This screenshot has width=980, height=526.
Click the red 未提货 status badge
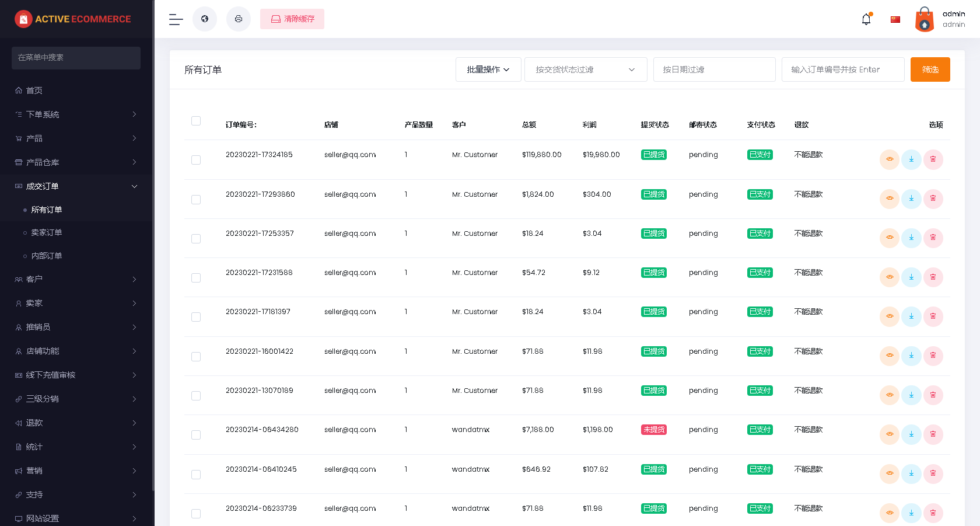pyautogui.click(x=654, y=430)
